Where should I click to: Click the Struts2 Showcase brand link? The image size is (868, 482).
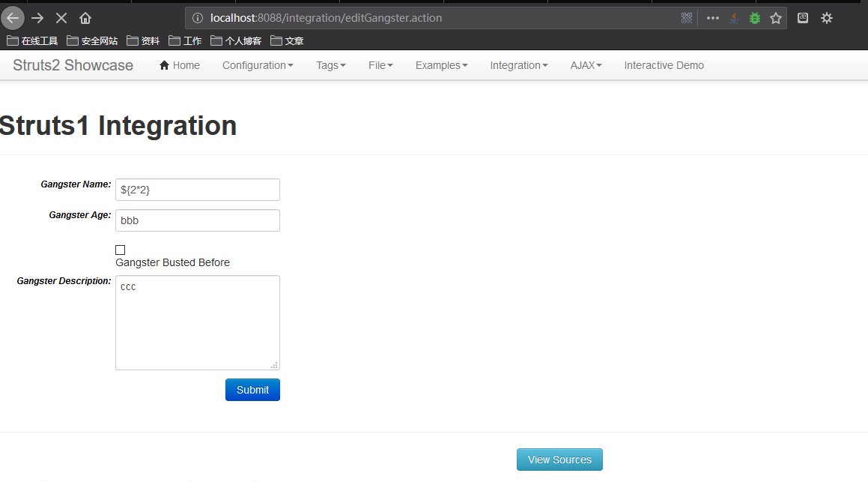pos(73,65)
